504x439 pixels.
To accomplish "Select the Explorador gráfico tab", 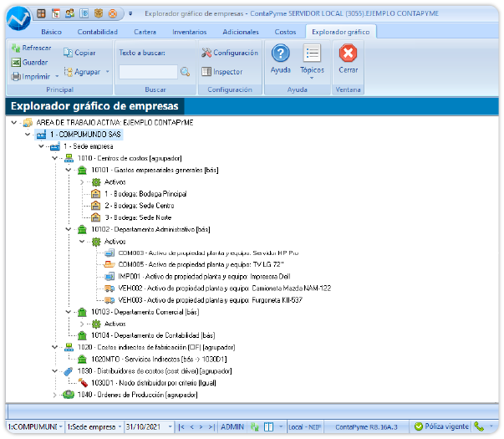I will tap(341, 32).
